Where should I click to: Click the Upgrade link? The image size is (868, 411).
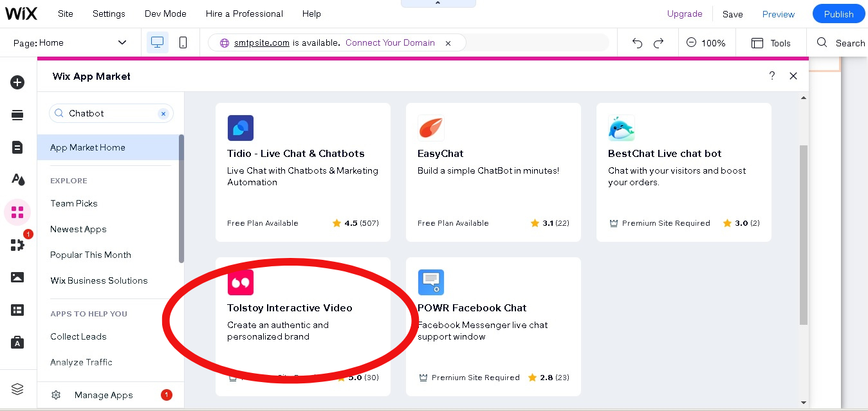click(685, 14)
